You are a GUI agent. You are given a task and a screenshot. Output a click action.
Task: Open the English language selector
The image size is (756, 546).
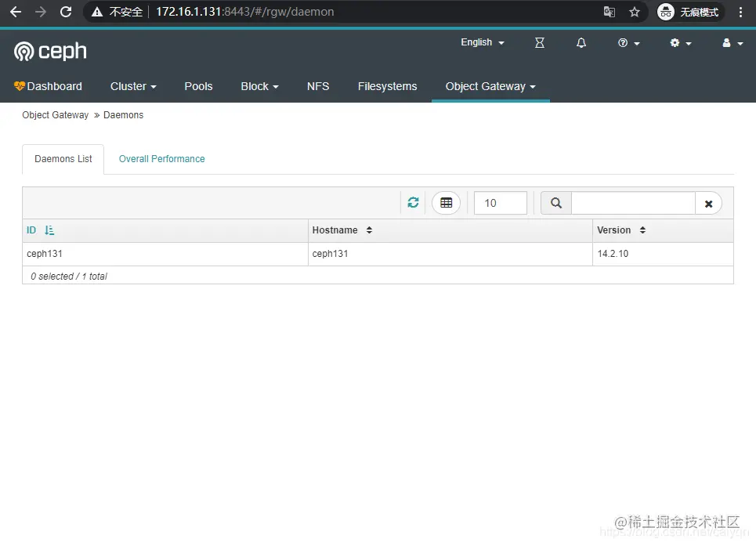(483, 42)
